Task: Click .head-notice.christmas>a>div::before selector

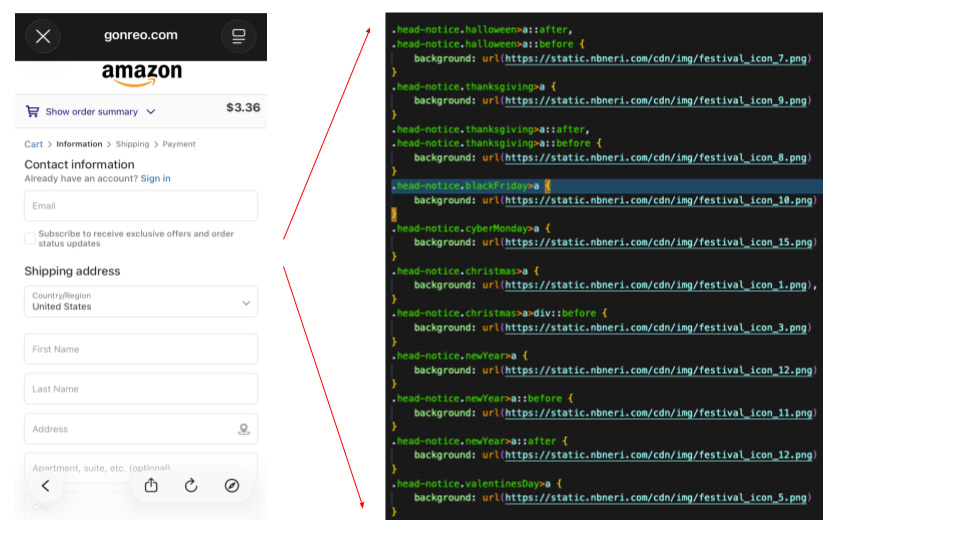Action: (x=500, y=313)
